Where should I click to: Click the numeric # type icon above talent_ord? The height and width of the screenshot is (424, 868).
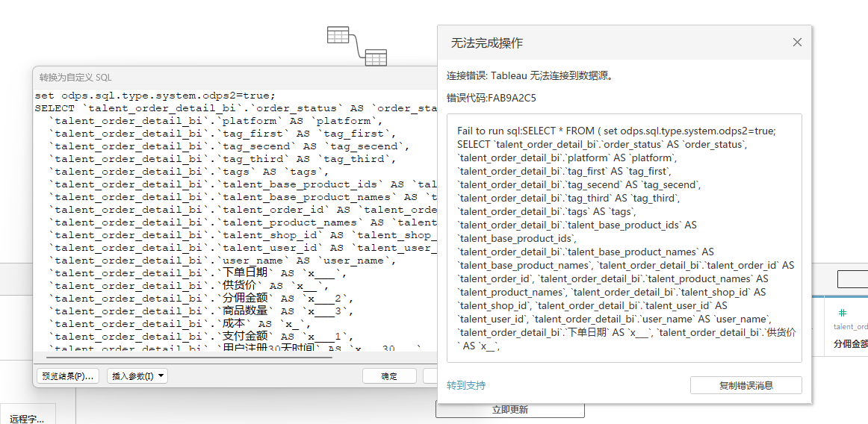(x=843, y=313)
